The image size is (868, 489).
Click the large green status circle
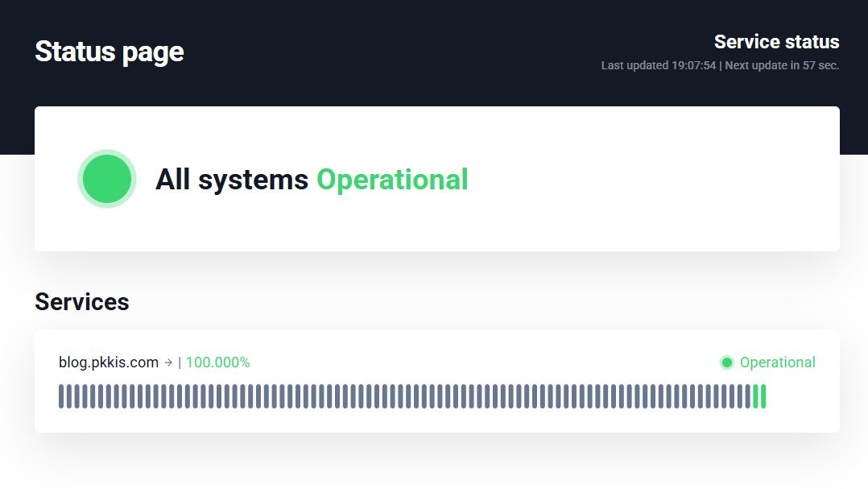[x=107, y=179]
